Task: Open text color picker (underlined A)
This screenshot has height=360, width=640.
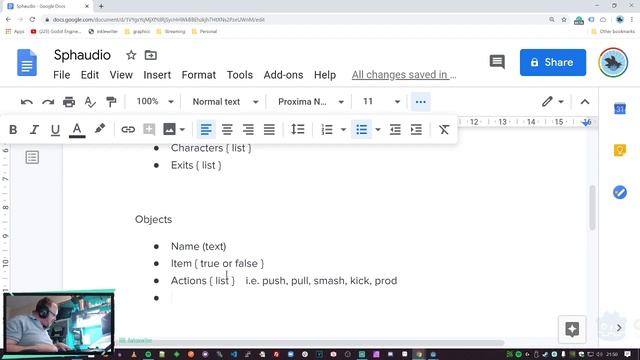Action: (77, 130)
